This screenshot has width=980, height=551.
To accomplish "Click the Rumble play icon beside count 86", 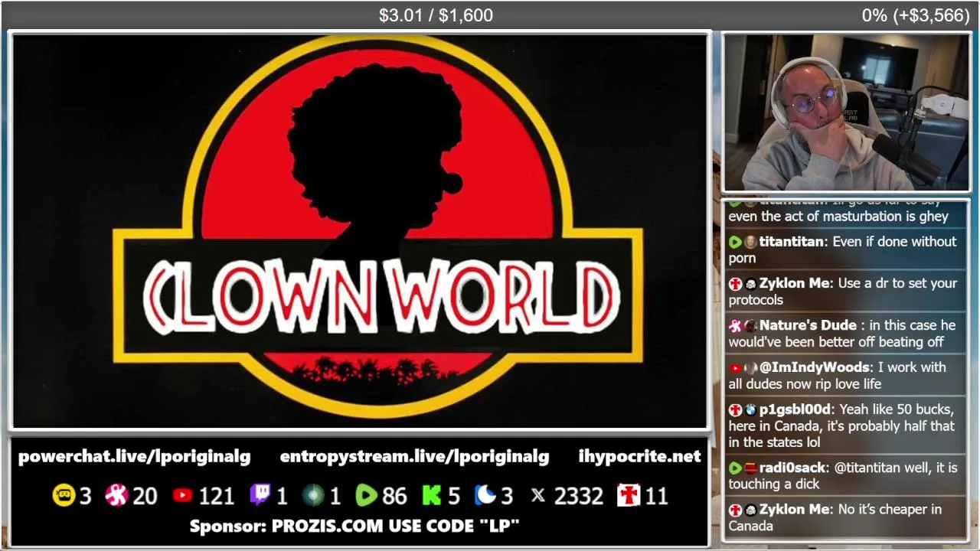I will (367, 496).
